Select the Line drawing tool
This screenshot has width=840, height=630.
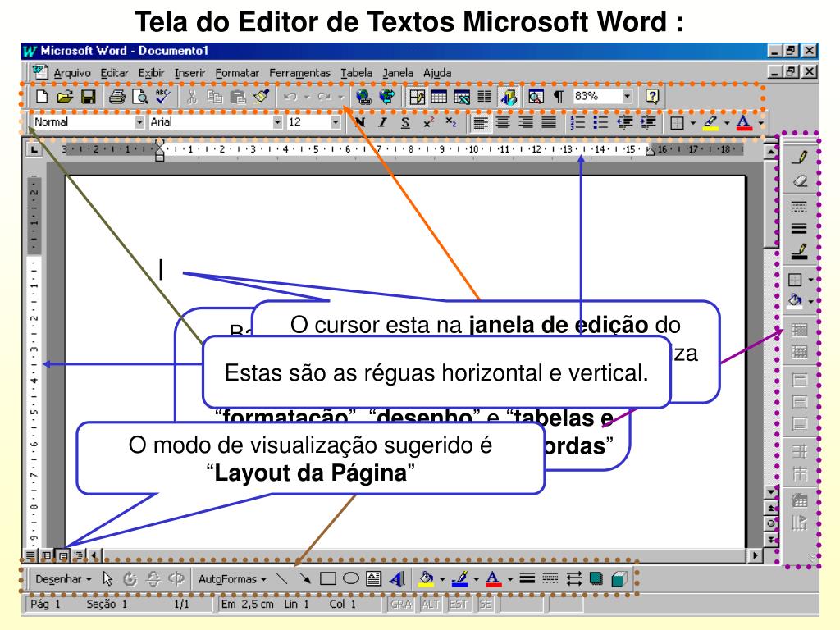coord(282,578)
